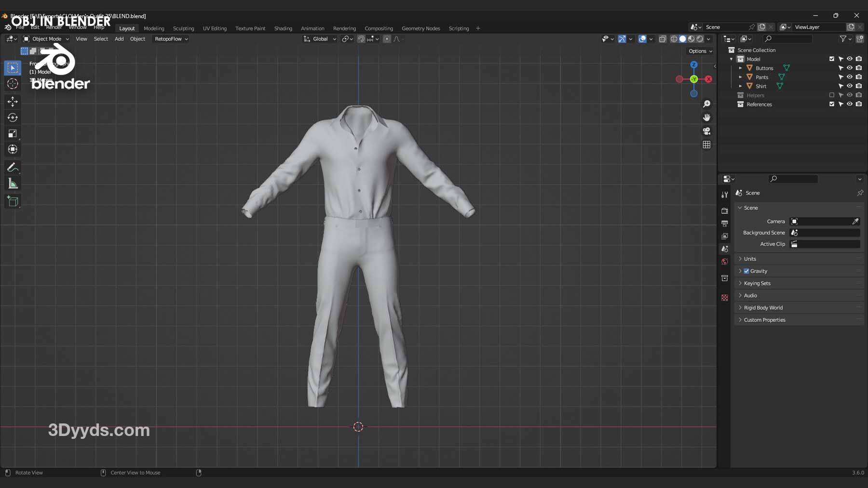Select the Move tool in toolbar
Image resolution: width=868 pixels, height=488 pixels.
[13, 101]
